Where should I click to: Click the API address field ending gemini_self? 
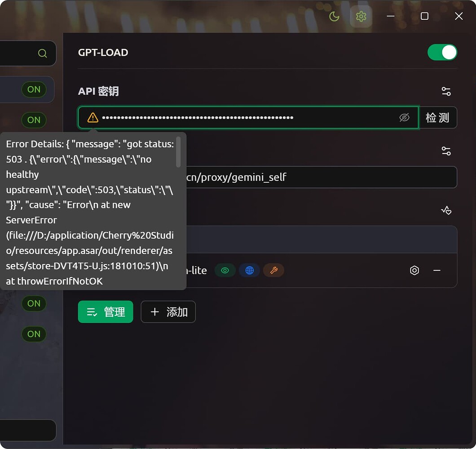pyautogui.click(x=321, y=177)
